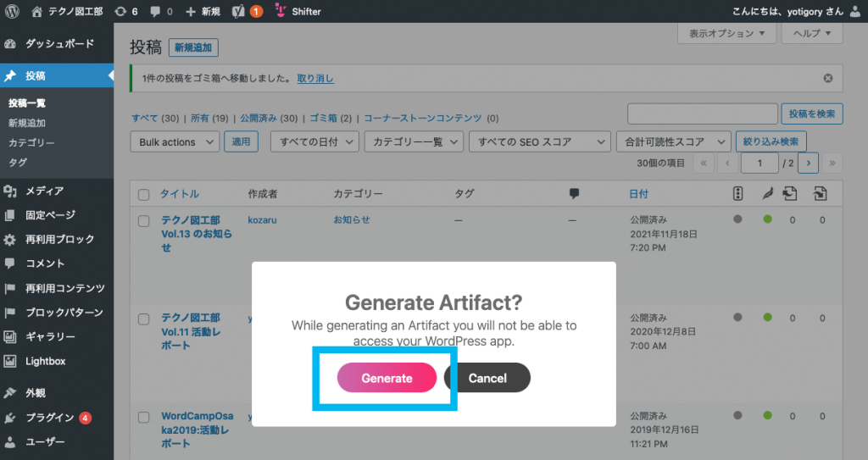Click the received internal links column icon
Viewport: 868px width, 460px height.
coord(820,193)
